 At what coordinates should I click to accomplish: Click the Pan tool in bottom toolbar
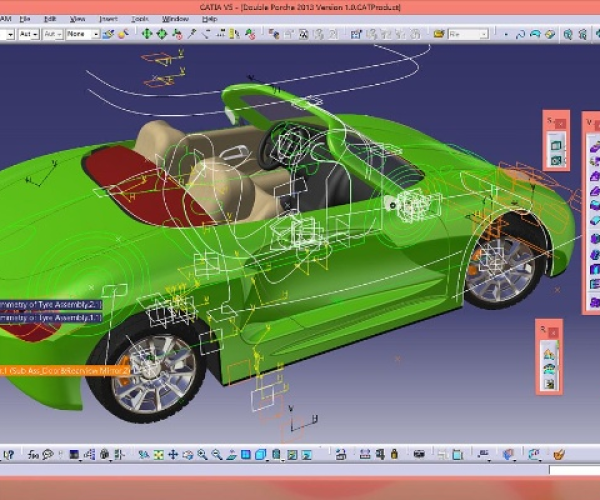(173, 455)
